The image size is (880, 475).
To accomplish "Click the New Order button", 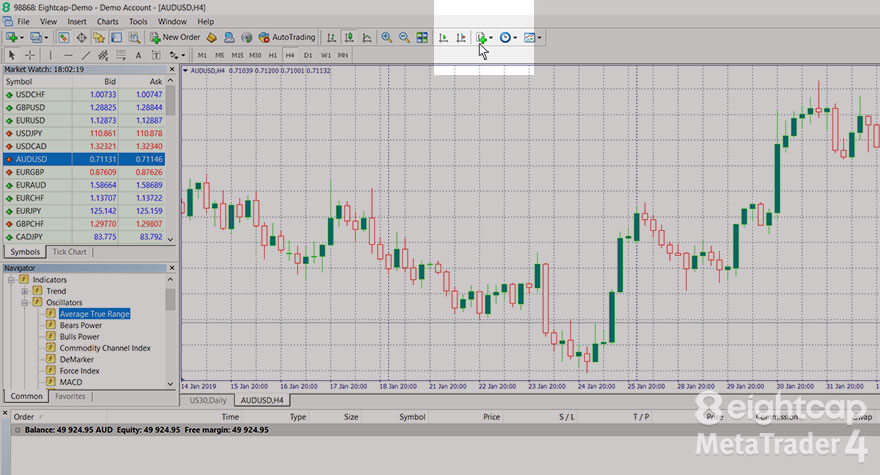I will pyautogui.click(x=175, y=38).
